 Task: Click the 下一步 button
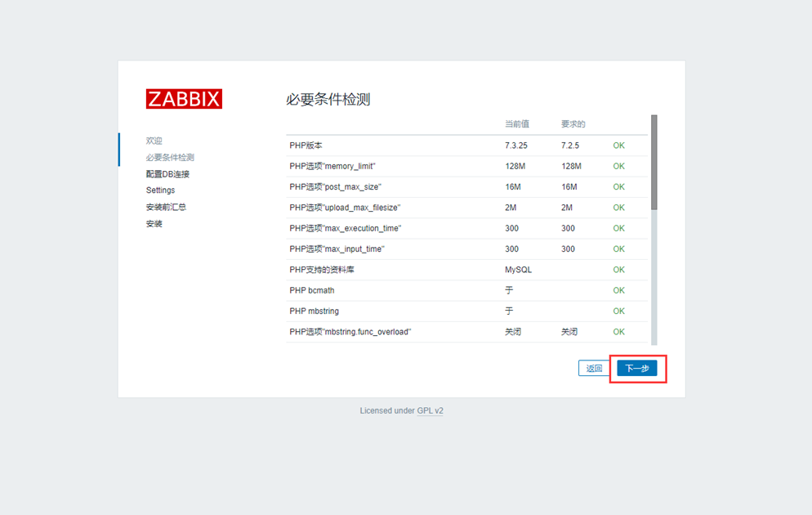[637, 369]
